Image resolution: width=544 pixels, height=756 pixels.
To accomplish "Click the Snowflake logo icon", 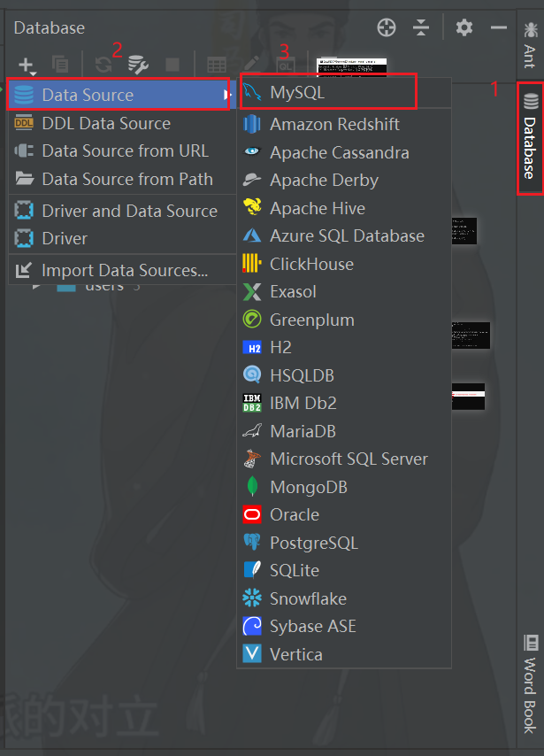I will pyautogui.click(x=252, y=598).
